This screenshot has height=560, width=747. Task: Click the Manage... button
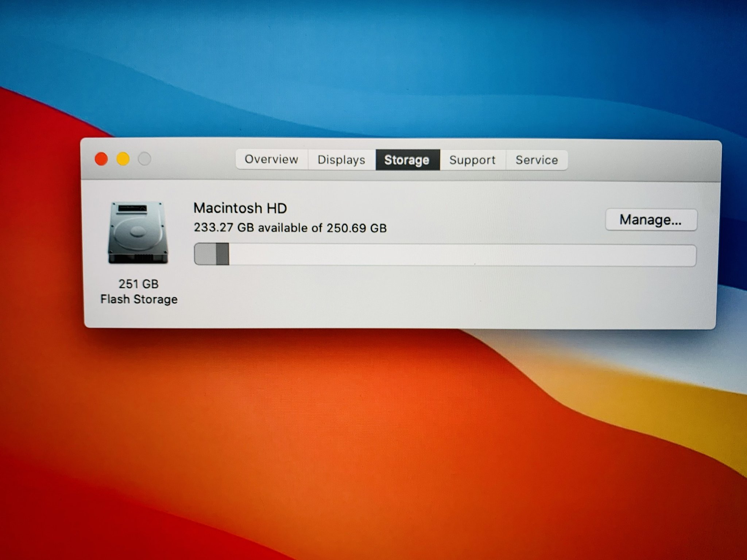point(651,220)
